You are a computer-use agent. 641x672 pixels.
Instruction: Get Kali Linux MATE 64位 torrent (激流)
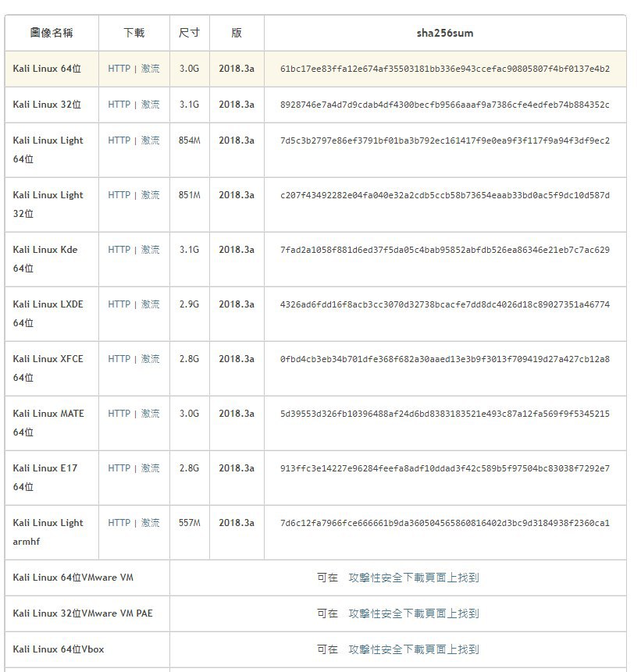pos(150,414)
